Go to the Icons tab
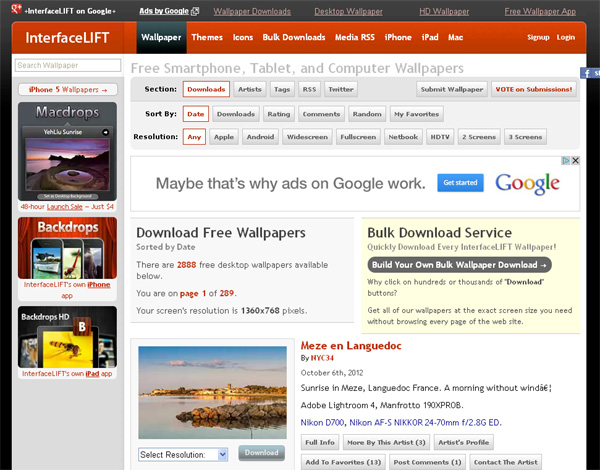 [x=243, y=38]
